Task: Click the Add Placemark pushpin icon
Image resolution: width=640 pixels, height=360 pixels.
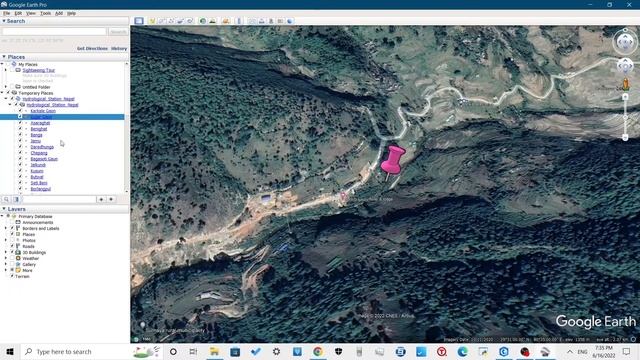Action: point(152,21)
